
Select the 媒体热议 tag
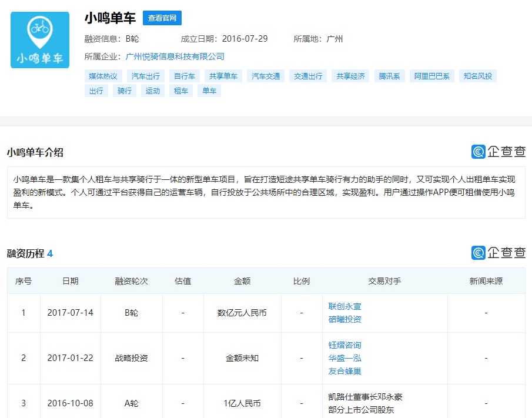click(x=103, y=76)
